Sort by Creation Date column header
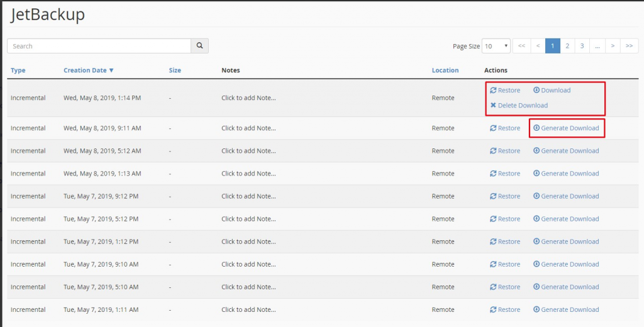 pyautogui.click(x=88, y=70)
